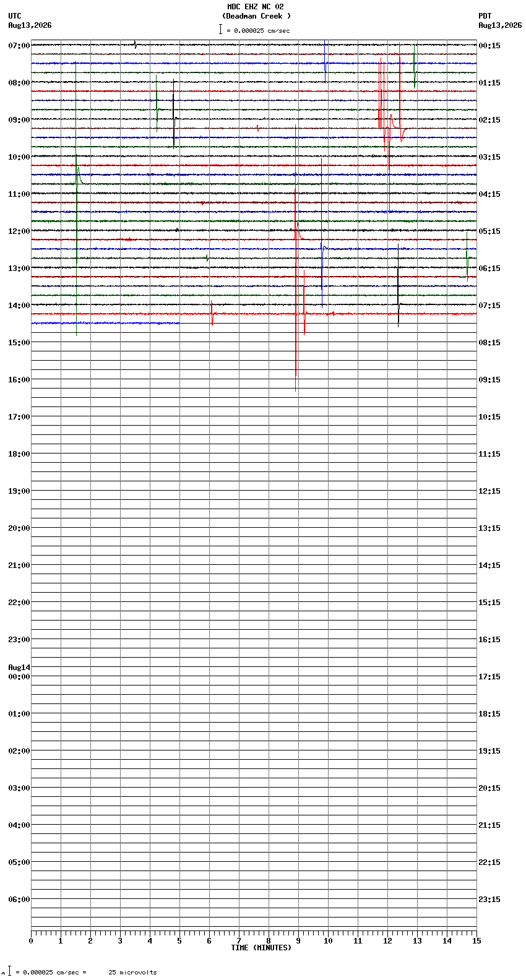Click the minute 10 axis tick label

328,941
